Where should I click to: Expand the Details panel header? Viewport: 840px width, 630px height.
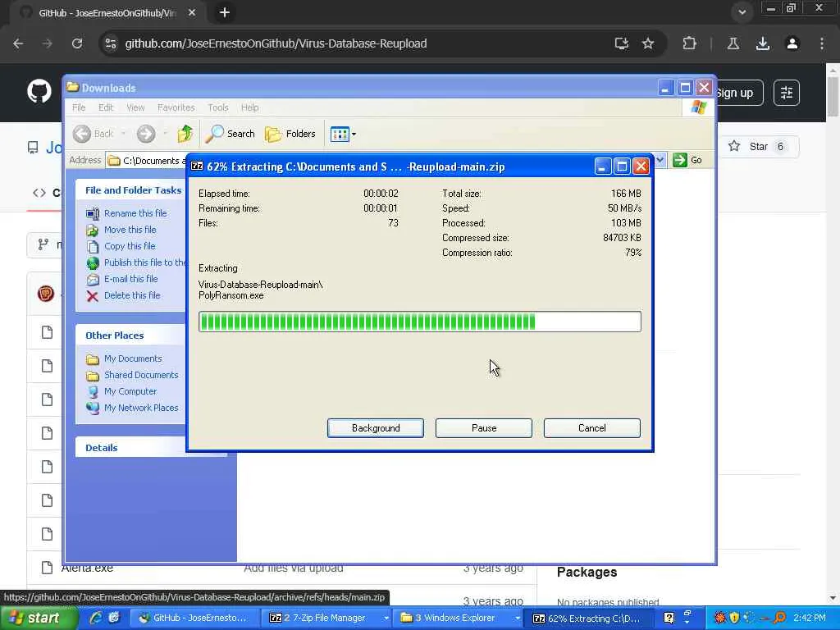tap(130, 448)
